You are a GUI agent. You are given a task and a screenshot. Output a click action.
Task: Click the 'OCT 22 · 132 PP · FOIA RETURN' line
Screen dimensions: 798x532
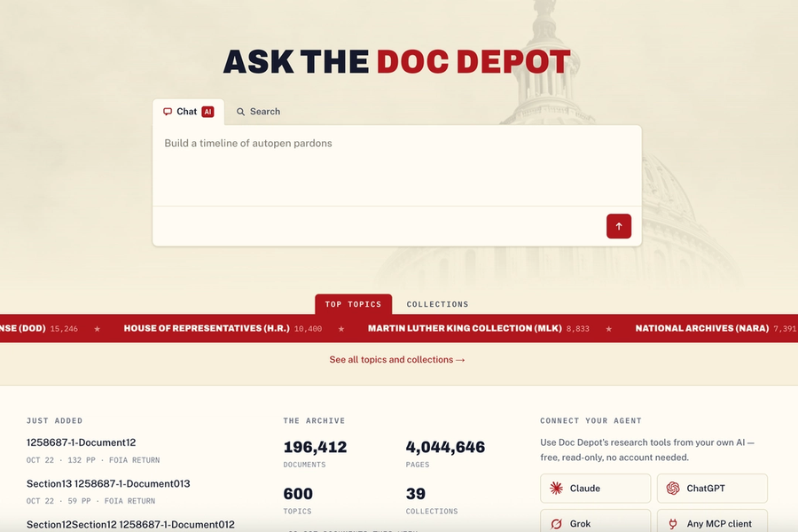click(93, 460)
